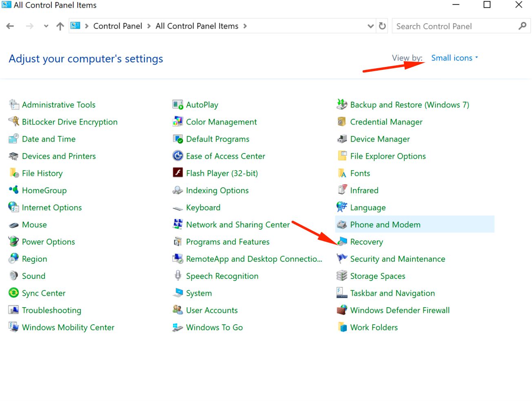Open the Windows Mobility Center link
The image size is (532, 401).
point(68,327)
